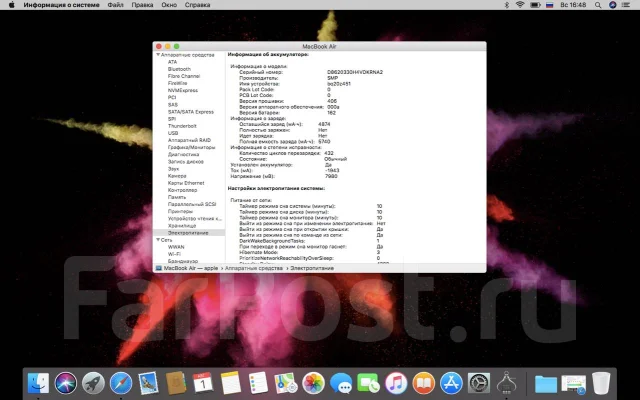Click the Bluetooth status icon in menu bar
Image resolution: width=640 pixels, height=400 pixels.
point(507,5)
